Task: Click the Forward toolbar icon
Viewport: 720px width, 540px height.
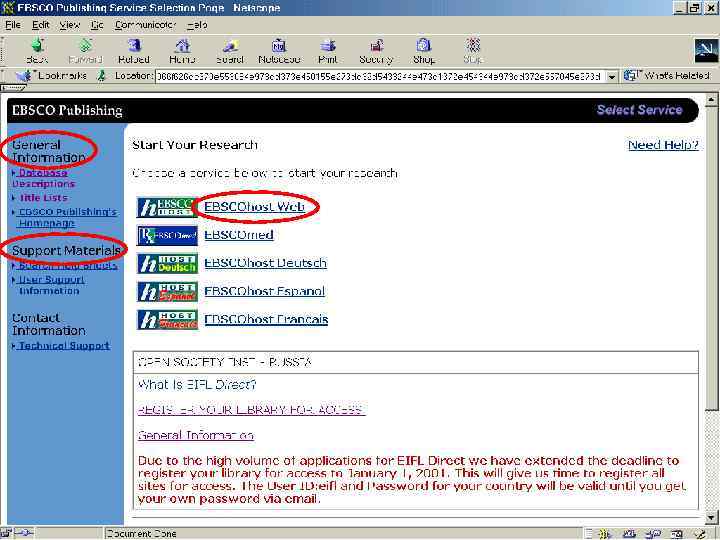Action: (85, 46)
